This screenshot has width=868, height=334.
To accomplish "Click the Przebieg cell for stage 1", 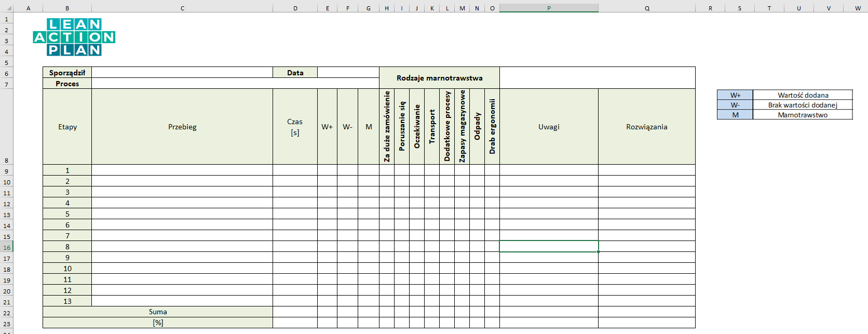I will point(182,170).
